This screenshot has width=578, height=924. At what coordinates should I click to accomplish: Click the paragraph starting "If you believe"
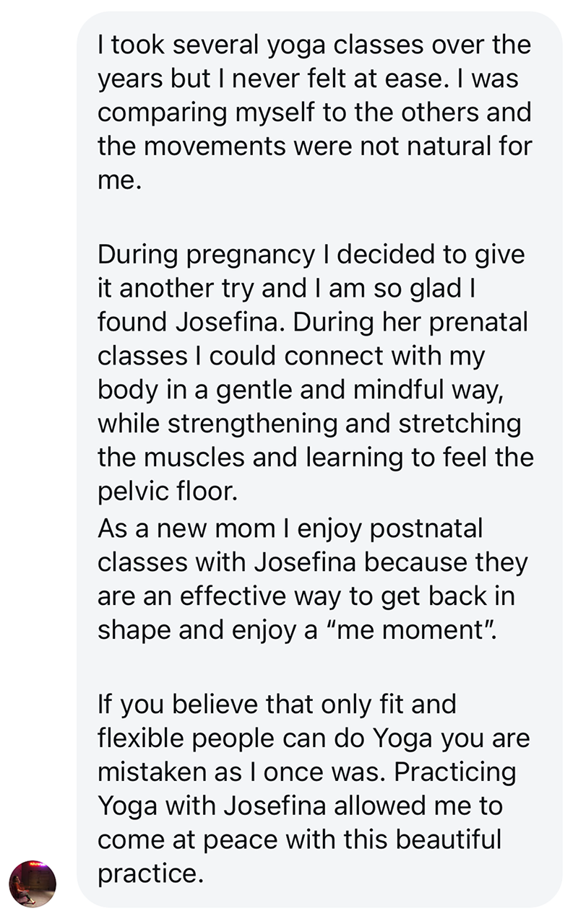coord(315,789)
